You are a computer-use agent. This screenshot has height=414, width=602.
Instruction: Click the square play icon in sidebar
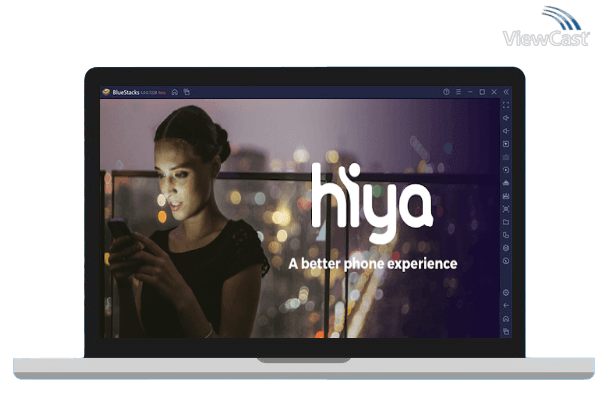[506, 144]
